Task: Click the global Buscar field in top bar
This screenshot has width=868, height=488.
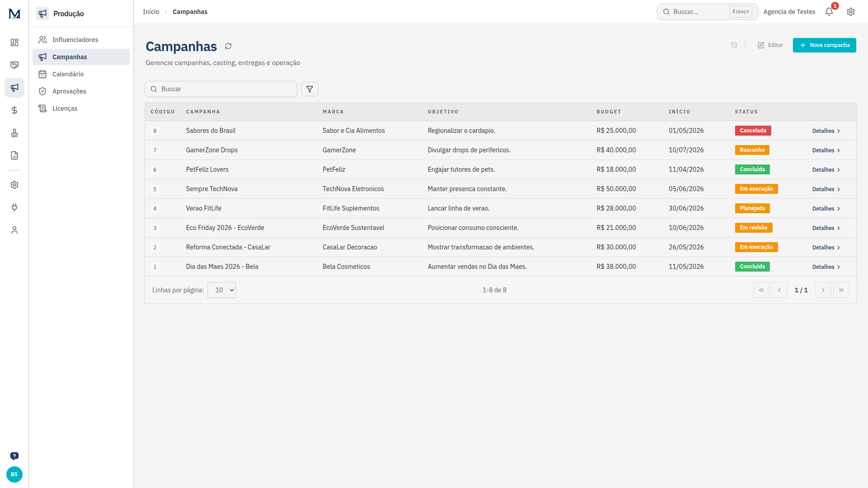Action: (x=707, y=12)
